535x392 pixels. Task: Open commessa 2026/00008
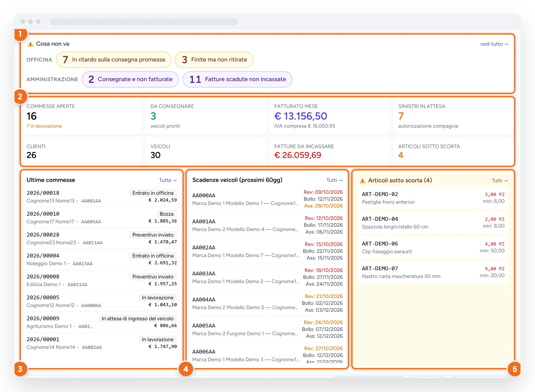(x=102, y=280)
